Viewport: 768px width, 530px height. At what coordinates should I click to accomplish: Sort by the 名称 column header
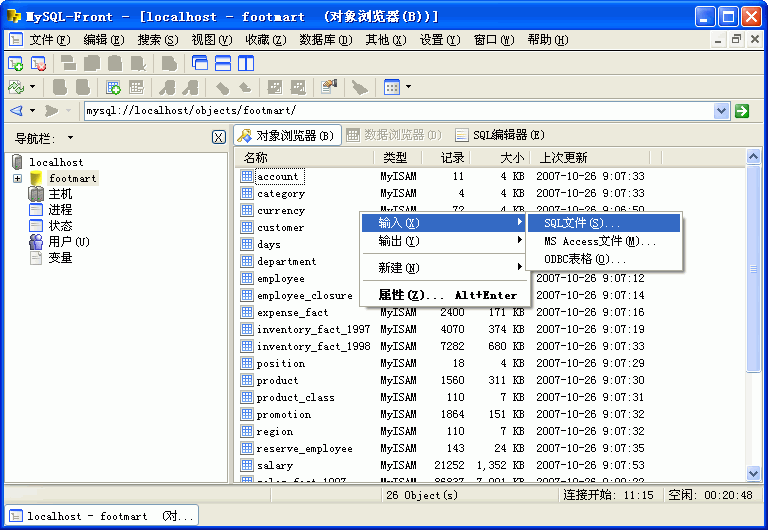click(305, 158)
